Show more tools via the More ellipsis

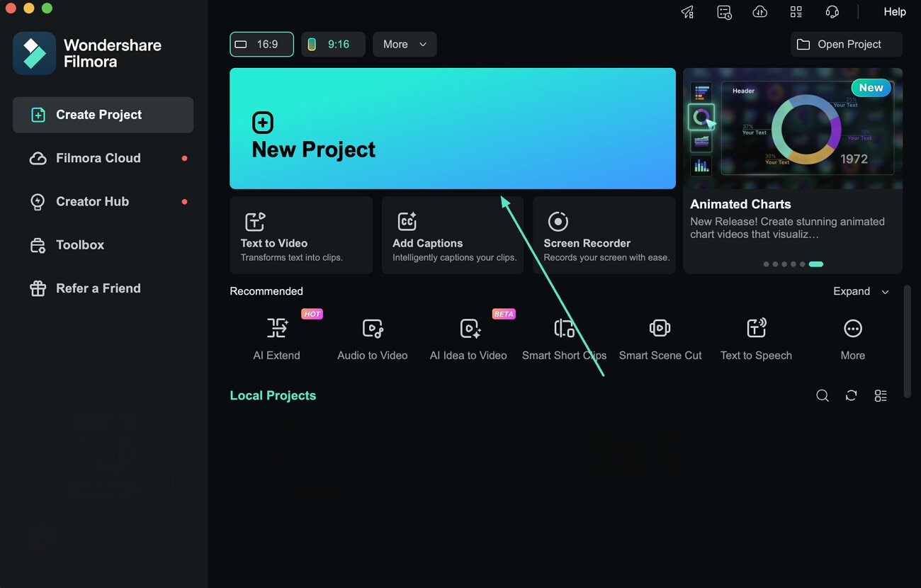(x=852, y=338)
